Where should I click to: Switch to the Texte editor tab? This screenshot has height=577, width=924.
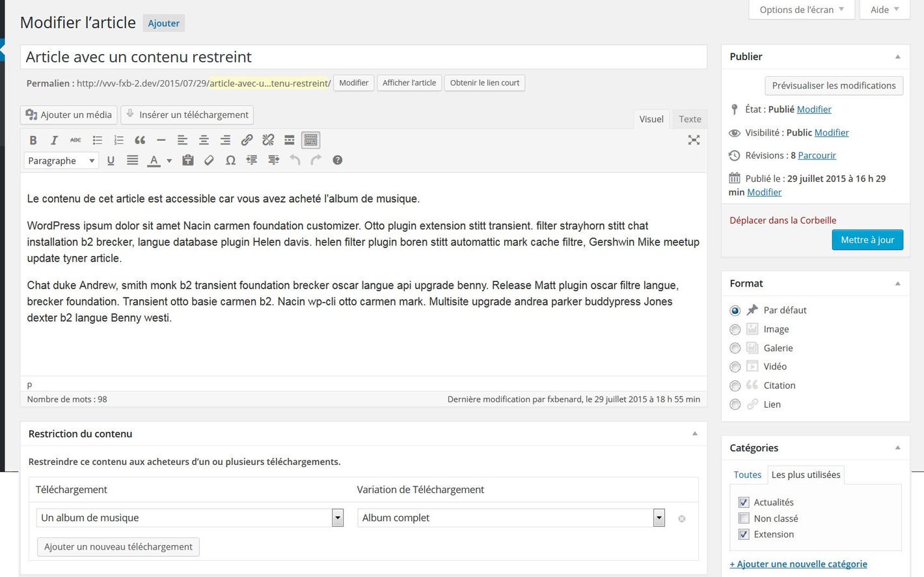(x=689, y=119)
